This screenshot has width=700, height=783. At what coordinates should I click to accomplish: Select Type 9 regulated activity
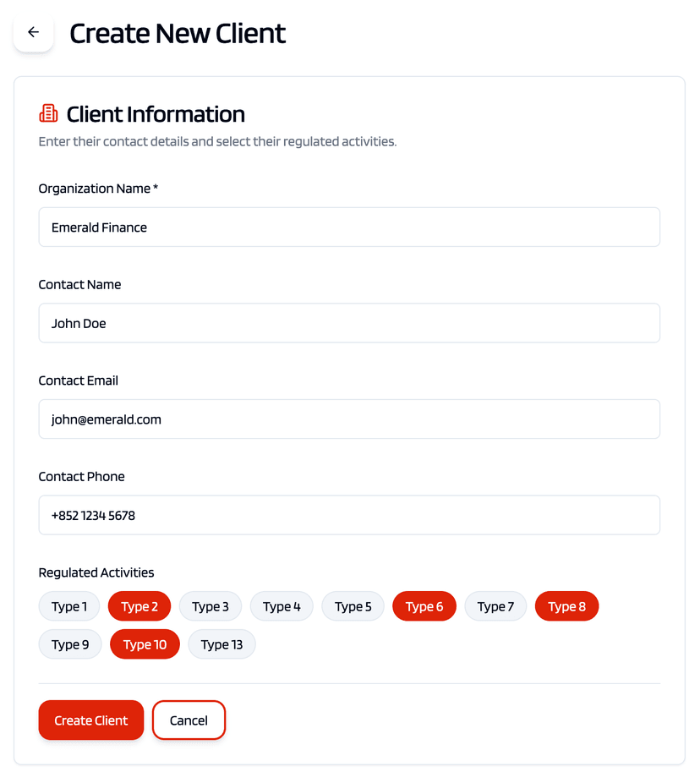pos(69,644)
